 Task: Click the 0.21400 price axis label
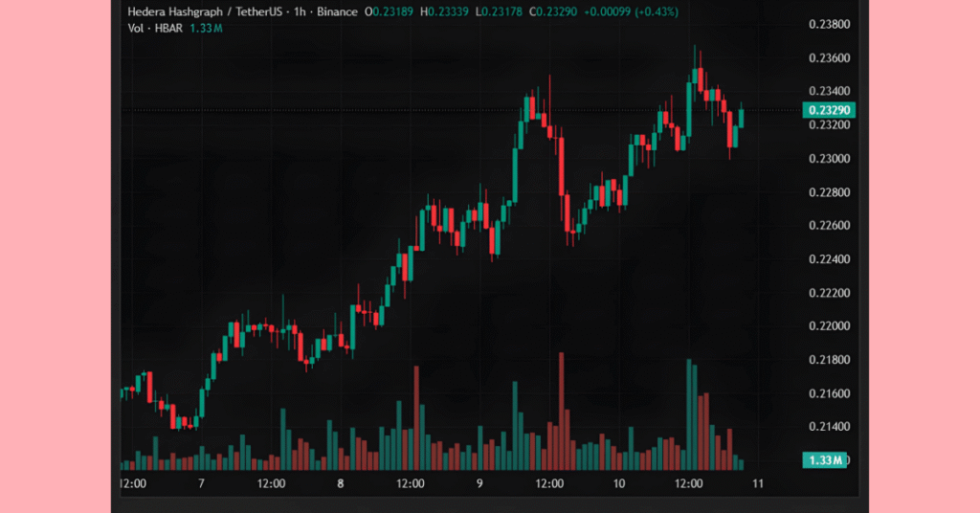[830, 427]
